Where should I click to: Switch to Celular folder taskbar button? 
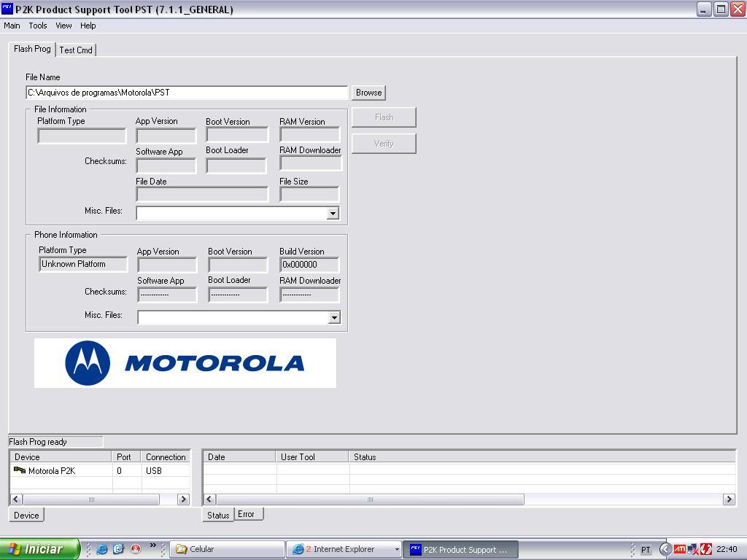tap(228, 550)
